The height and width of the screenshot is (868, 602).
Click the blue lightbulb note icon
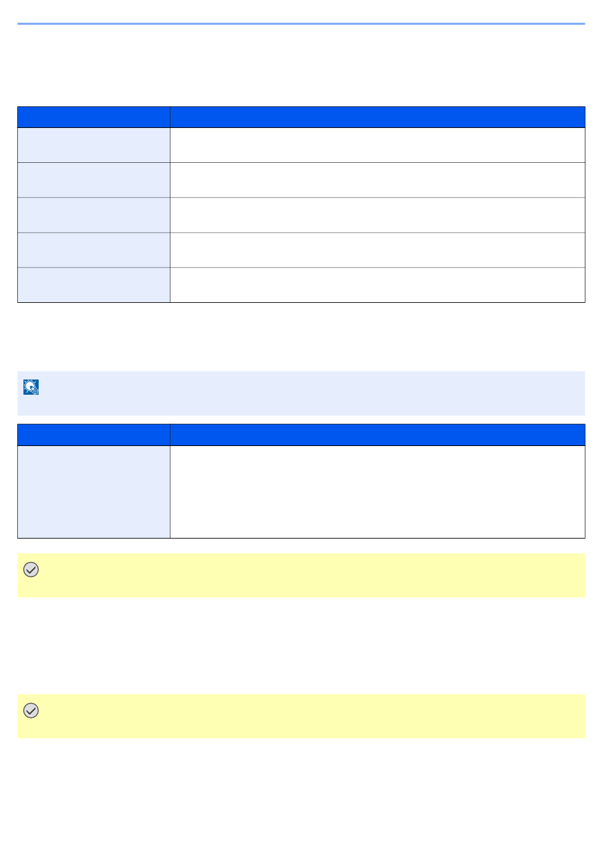(x=31, y=387)
